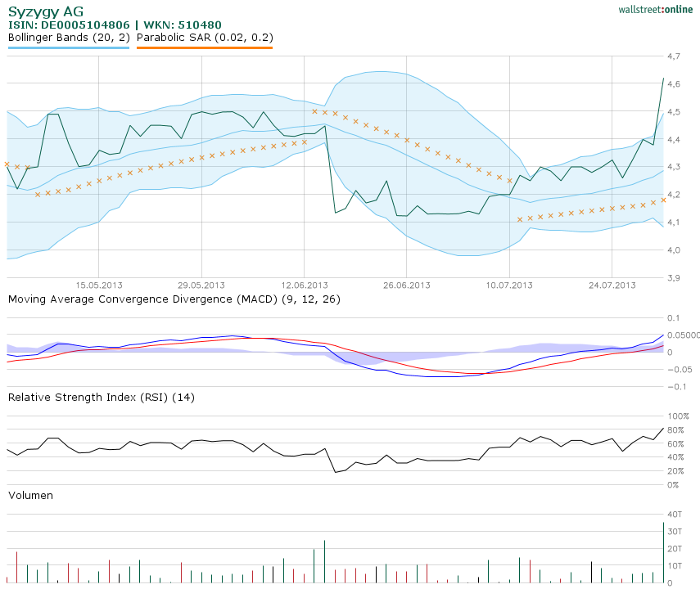
Task: Toggle the Bollinger Bands indicator legend
Action: [67, 37]
